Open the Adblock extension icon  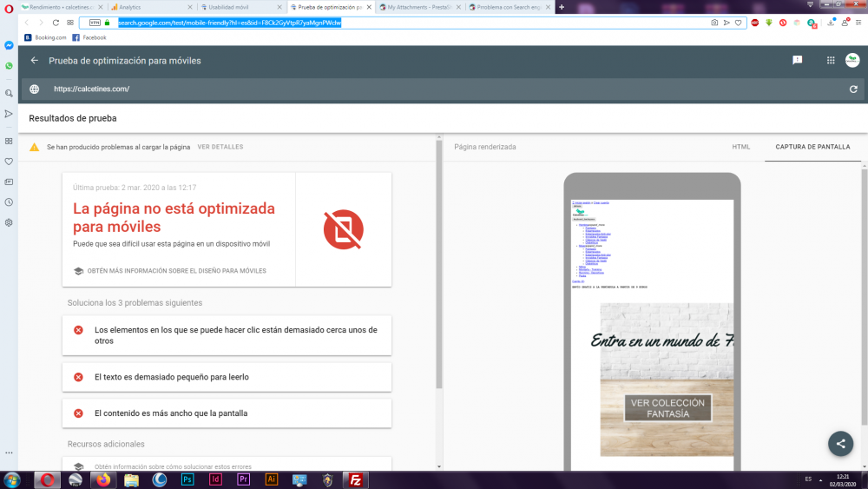755,23
